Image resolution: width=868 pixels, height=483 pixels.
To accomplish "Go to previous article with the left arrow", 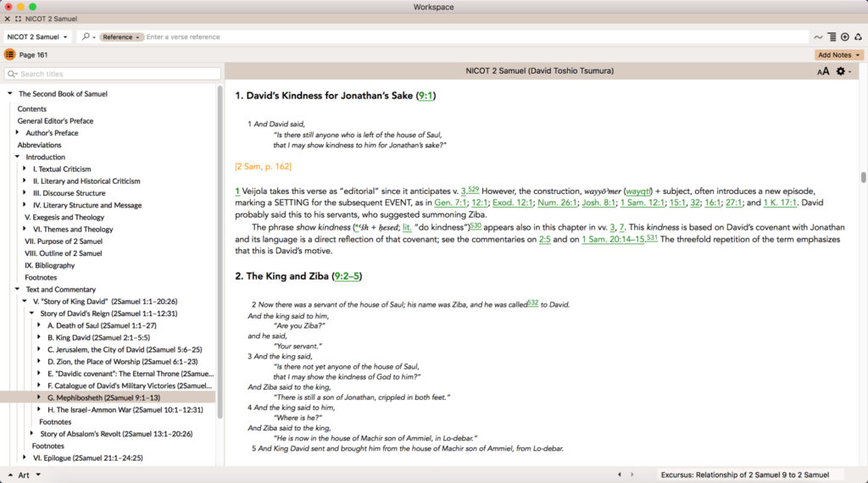I will (620, 475).
